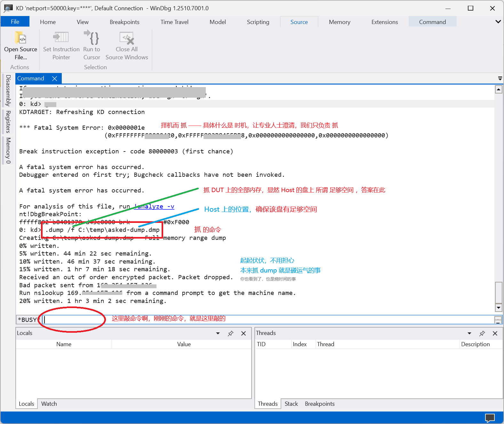The image size is (504, 424).
Task: Click 'KDTARGET: Refreshing KD connection' line
Action: point(82,112)
